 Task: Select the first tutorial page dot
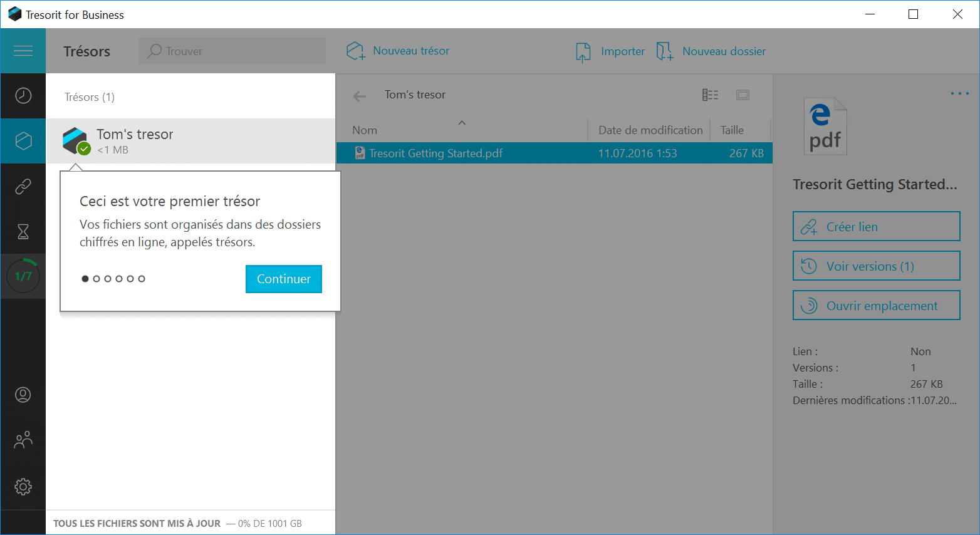coord(85,279)
